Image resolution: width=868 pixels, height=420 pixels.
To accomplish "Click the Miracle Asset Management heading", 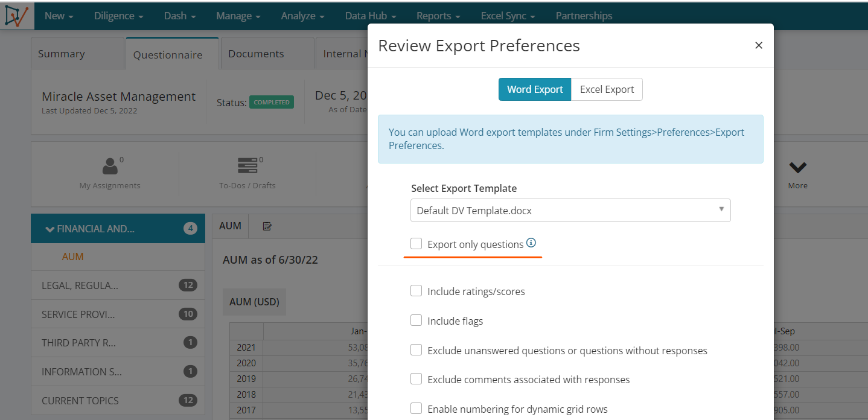I will (x=118, y=97).
